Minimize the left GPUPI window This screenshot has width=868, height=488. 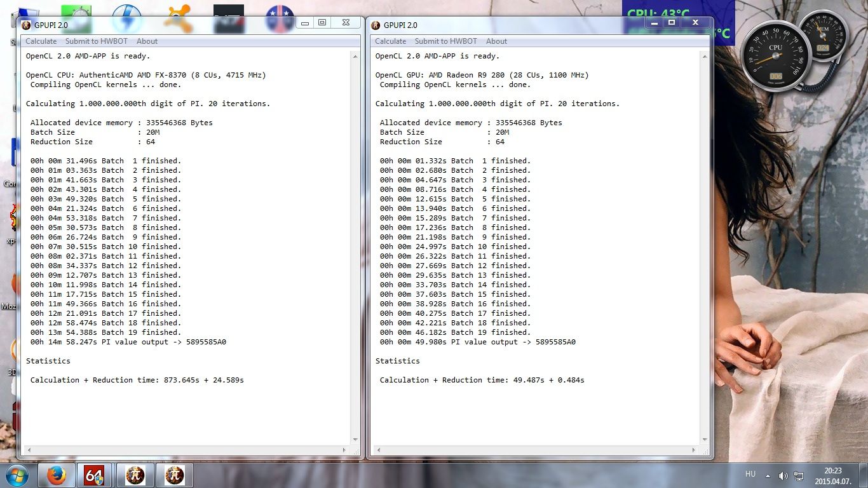[305, 23]
